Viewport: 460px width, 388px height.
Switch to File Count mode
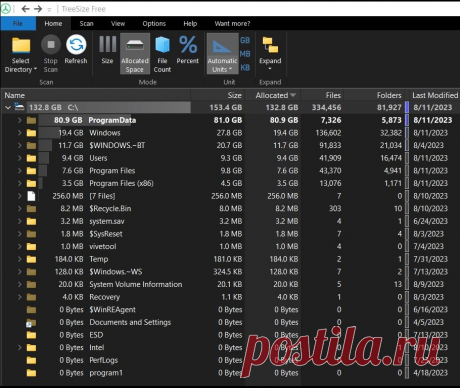(x=162, y=54)
